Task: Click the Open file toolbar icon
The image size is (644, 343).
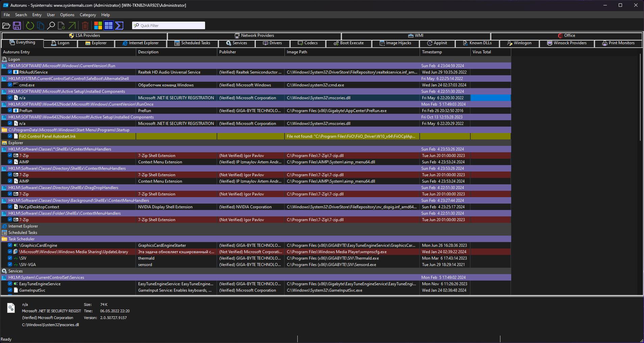Action: click(6, 26)
